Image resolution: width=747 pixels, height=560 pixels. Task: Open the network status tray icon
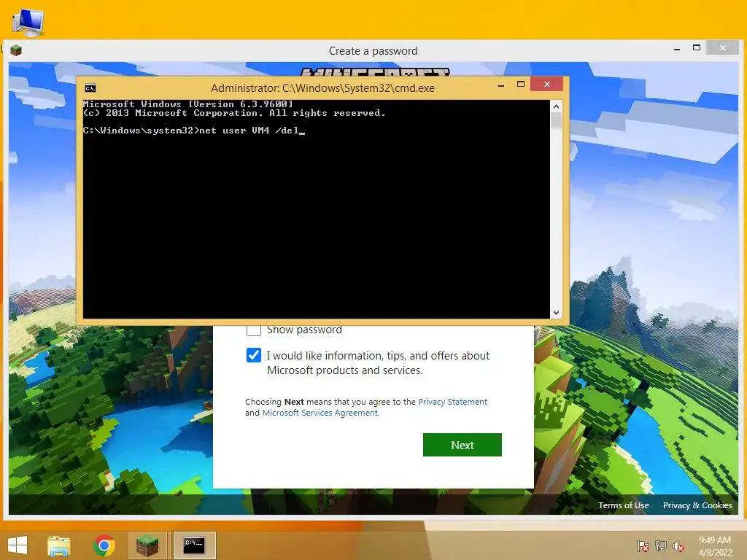(x=660, y=546)
